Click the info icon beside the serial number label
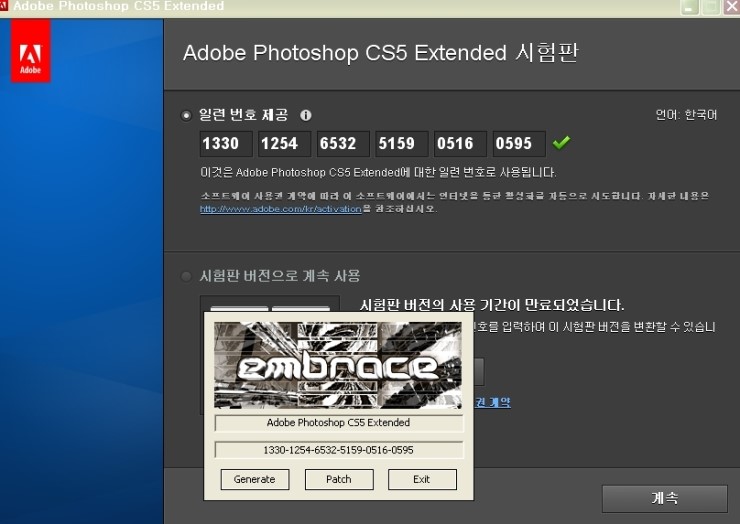 pyautogui.click(x=306, y=115)
